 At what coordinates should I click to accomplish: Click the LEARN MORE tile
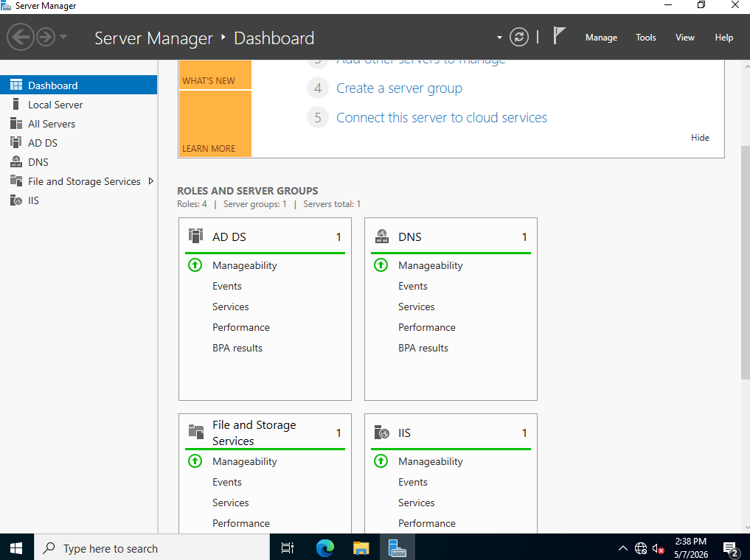coord(215,124)
